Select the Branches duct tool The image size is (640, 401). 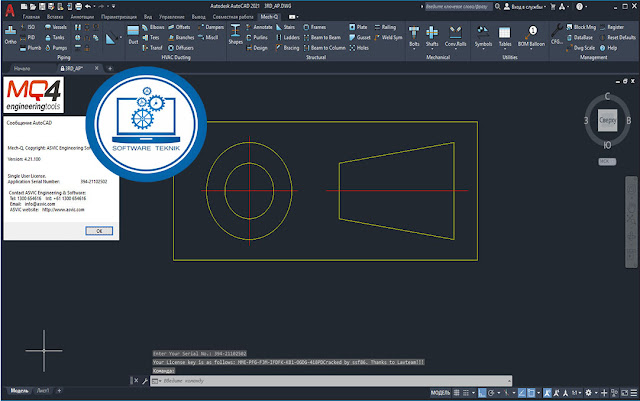click(x=181, y=38)
